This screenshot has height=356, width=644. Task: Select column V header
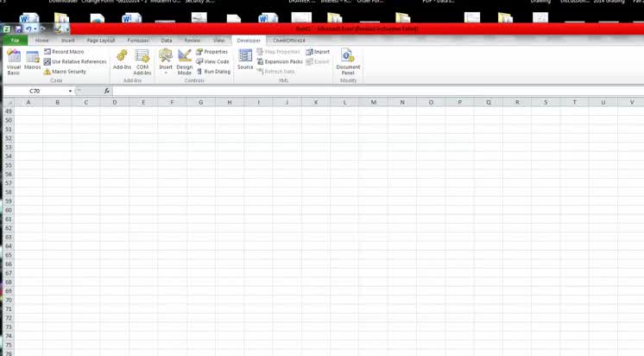[632, 102]
